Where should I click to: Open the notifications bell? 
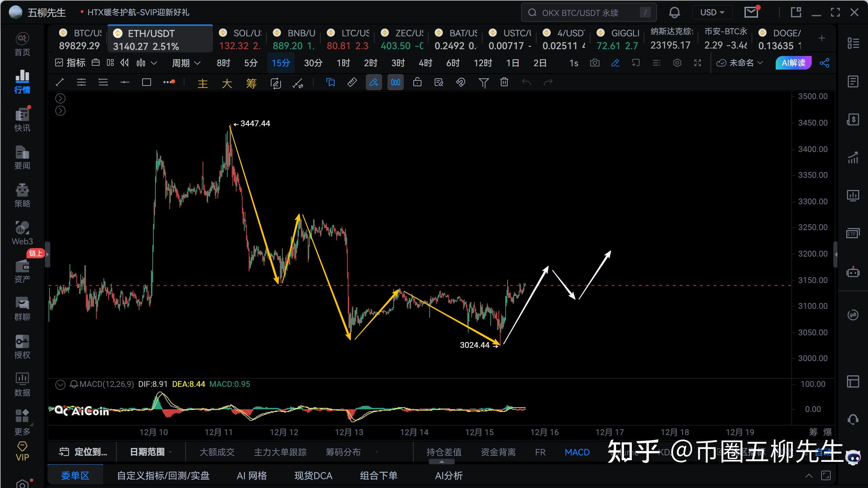(x=674, y=13)
